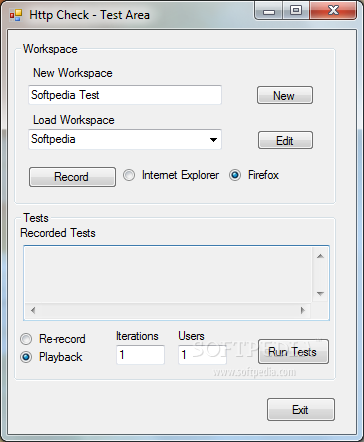Close the Http Check window
This screenshot has width=364, height=442.
point(333,11)
